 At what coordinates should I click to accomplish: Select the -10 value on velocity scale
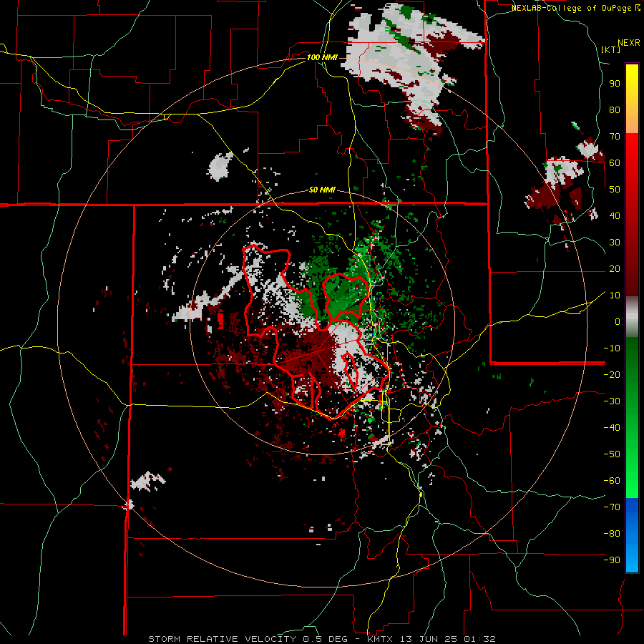tap(612, 348)
